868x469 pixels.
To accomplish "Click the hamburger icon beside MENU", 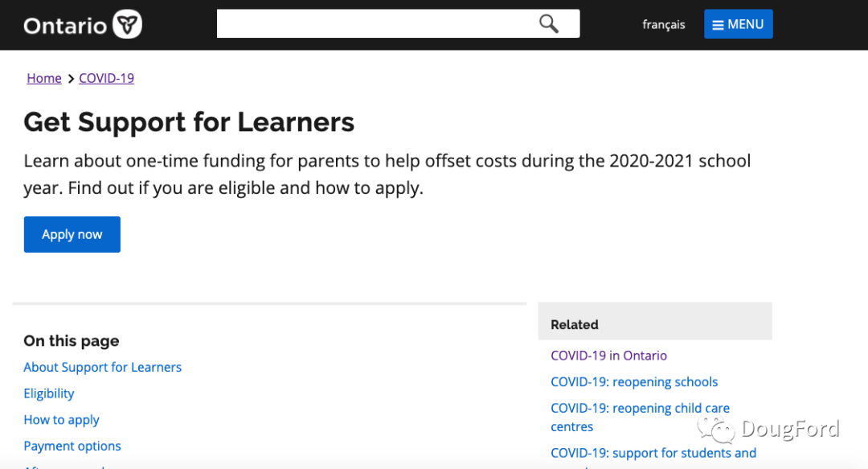I will point(718,25).
